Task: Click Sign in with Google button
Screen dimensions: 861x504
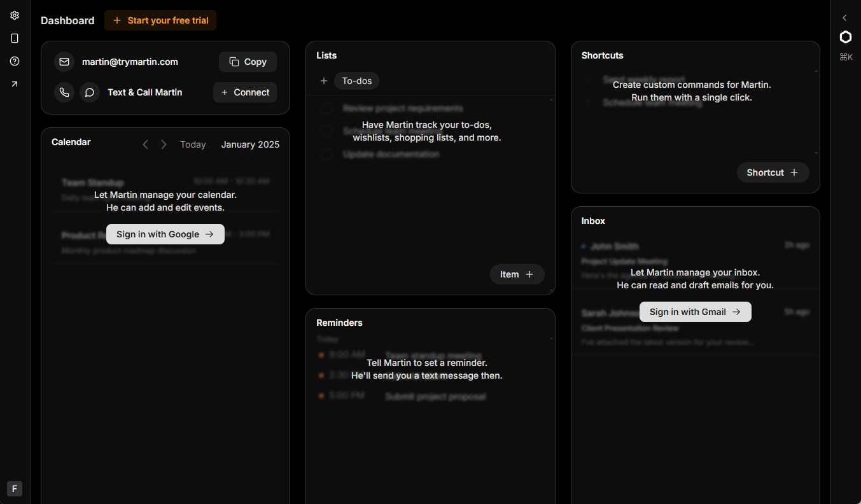Action: tap(165, 234)
